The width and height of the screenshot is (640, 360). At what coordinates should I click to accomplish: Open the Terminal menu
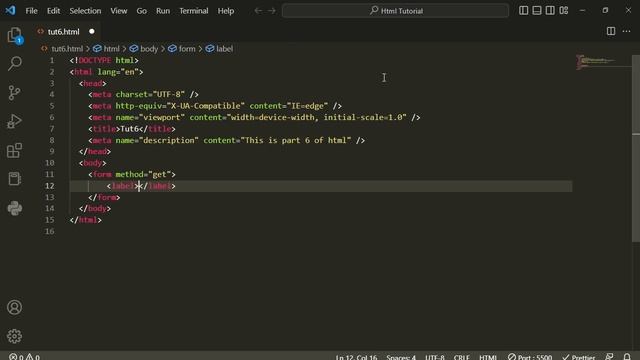point(194,11)
